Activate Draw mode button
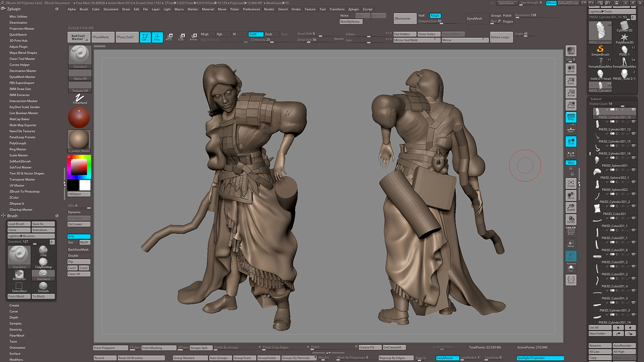This screenshot has height=362, width=644. [157, 37]
